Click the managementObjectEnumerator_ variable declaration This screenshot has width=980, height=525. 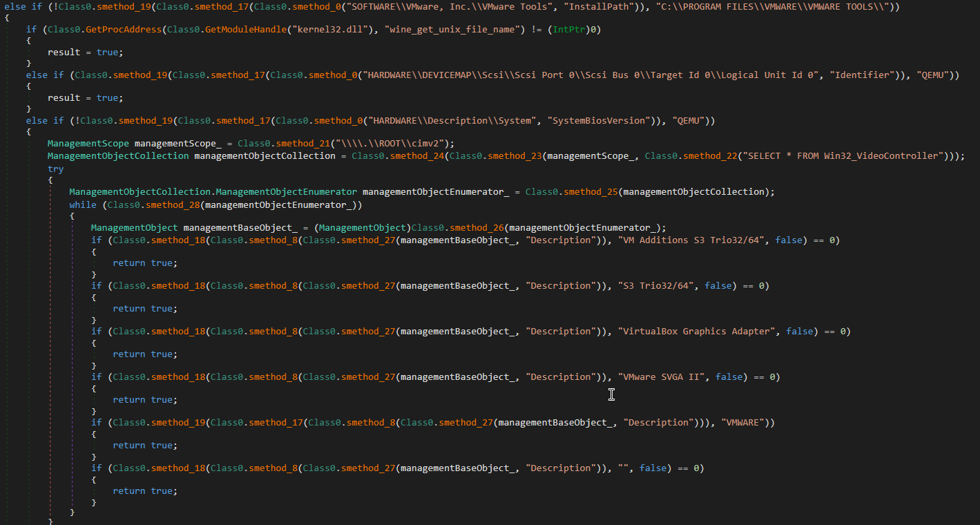(436, 191)
